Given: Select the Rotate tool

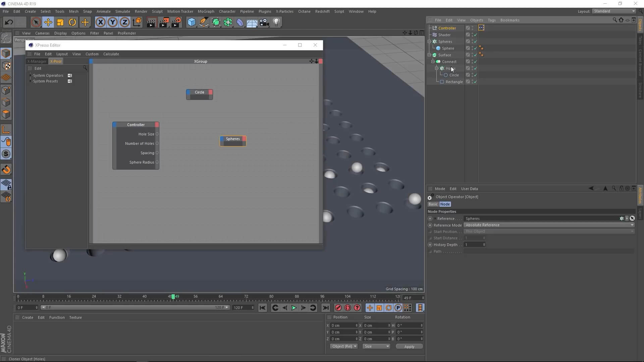Looking at the screenshot, I should coord(72,22).
